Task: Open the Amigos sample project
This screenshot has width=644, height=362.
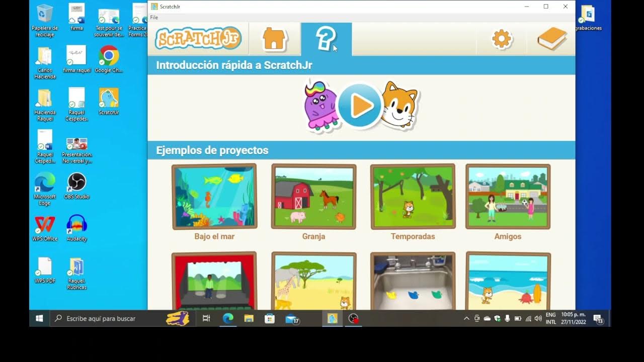Action: point(508,197)
